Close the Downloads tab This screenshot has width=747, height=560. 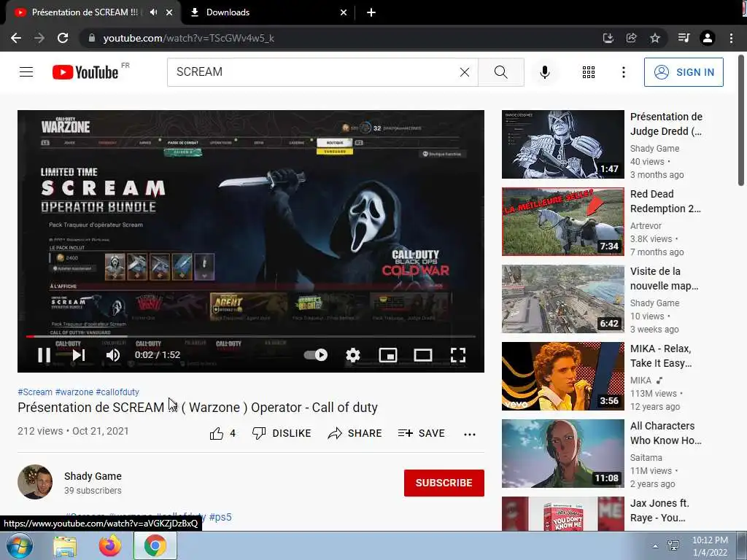click(344, 12)
